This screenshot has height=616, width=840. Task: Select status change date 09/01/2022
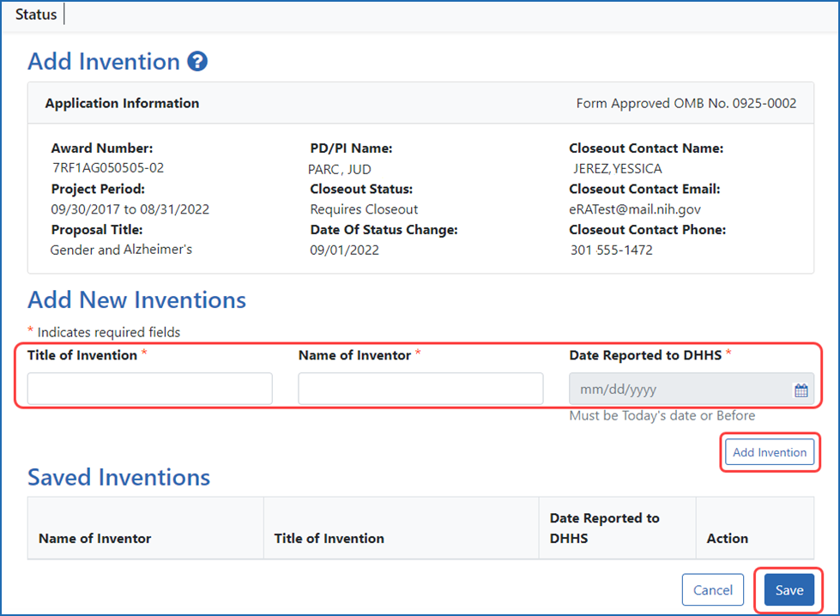(344, 251)
